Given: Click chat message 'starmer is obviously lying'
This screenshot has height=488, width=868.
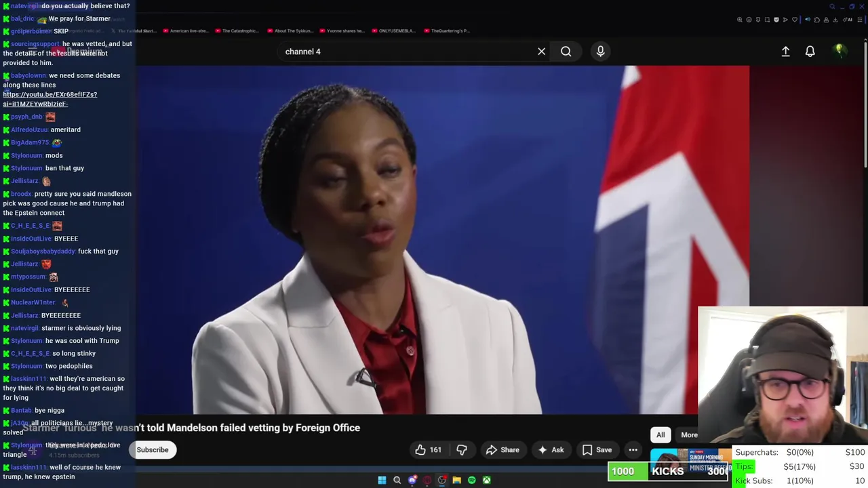Looking at the screenshot, I should 81,328.
